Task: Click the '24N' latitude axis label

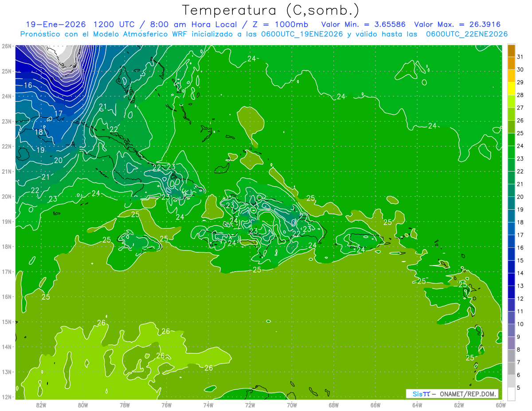Action: 6,96
